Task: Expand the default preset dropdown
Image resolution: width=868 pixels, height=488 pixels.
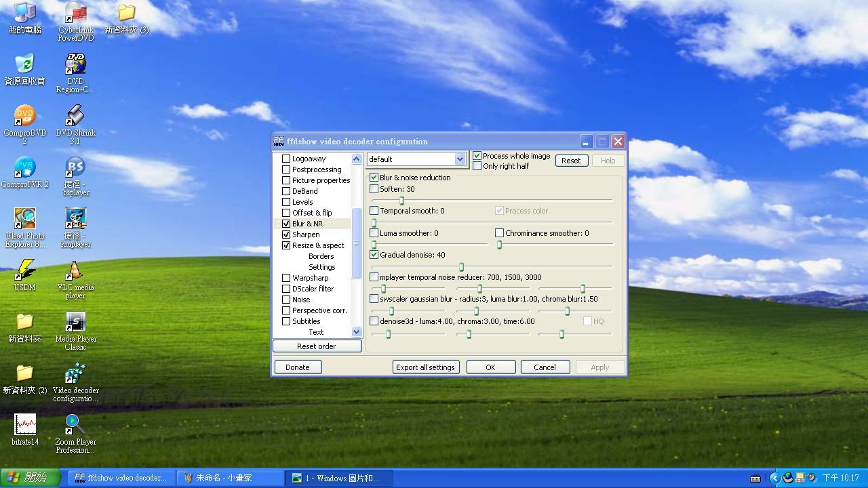Action: [460, 159]
